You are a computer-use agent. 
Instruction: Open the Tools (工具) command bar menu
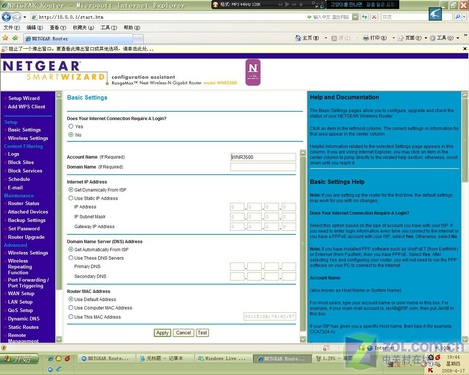pyautogui.click(x=445, y=38)
